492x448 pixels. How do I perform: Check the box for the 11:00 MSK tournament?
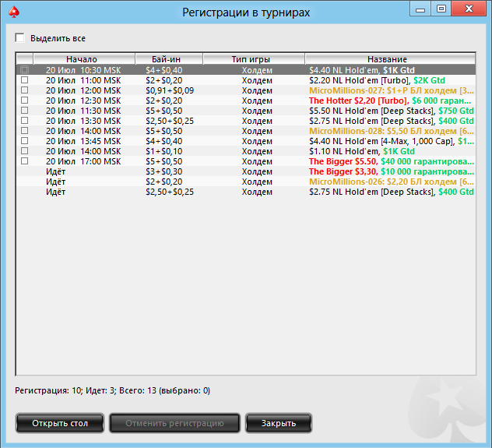24,80
